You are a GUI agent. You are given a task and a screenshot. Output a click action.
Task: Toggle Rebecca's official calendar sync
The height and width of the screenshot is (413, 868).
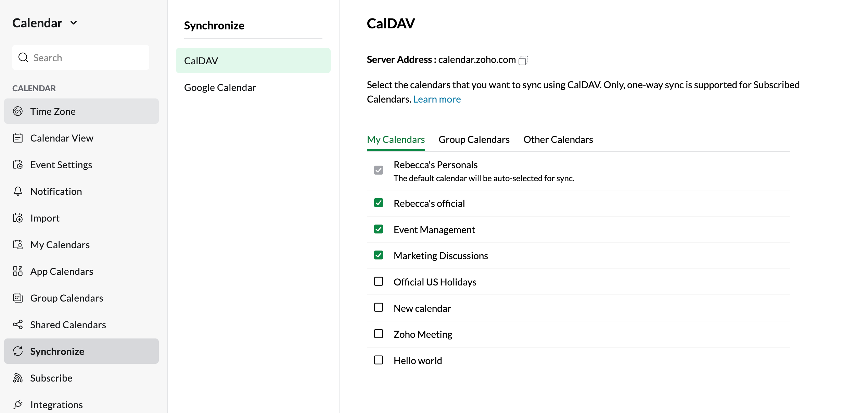click(379, 203)
